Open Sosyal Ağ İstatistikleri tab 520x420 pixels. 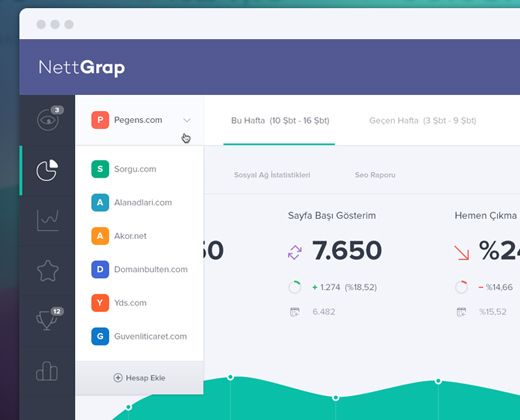(272, 175)
